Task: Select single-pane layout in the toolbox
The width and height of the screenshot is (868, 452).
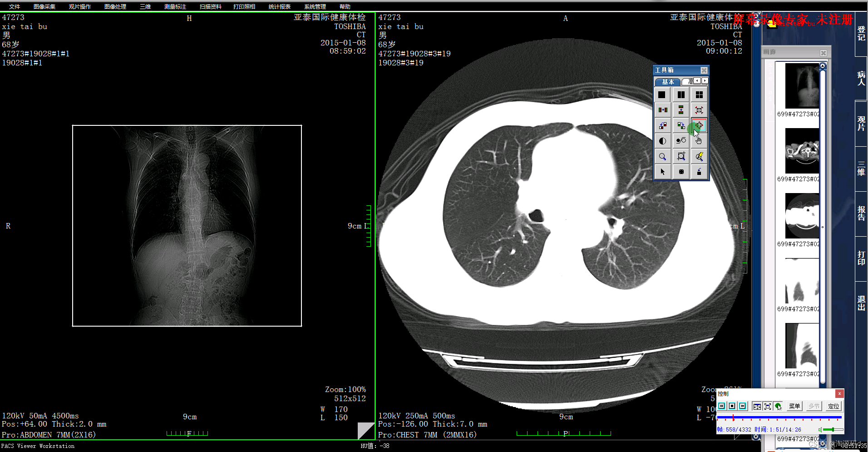Action: pos(662,94)
